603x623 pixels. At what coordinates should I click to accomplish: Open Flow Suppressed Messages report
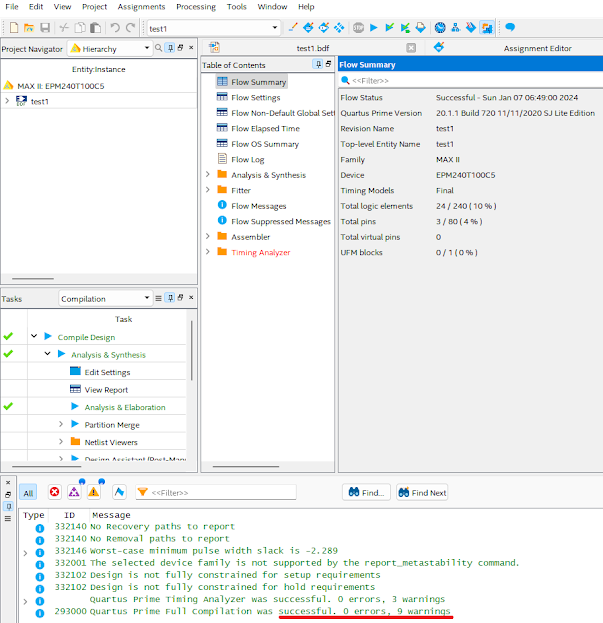[280, 221]
